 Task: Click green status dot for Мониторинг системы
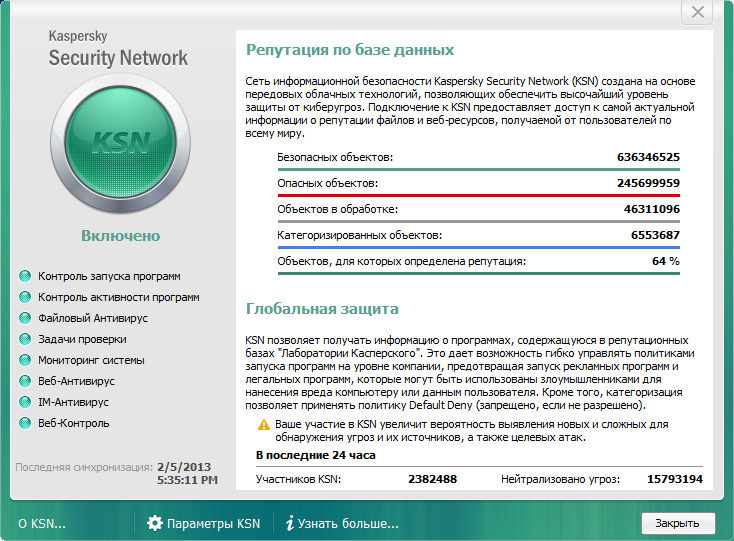[25, 360]
